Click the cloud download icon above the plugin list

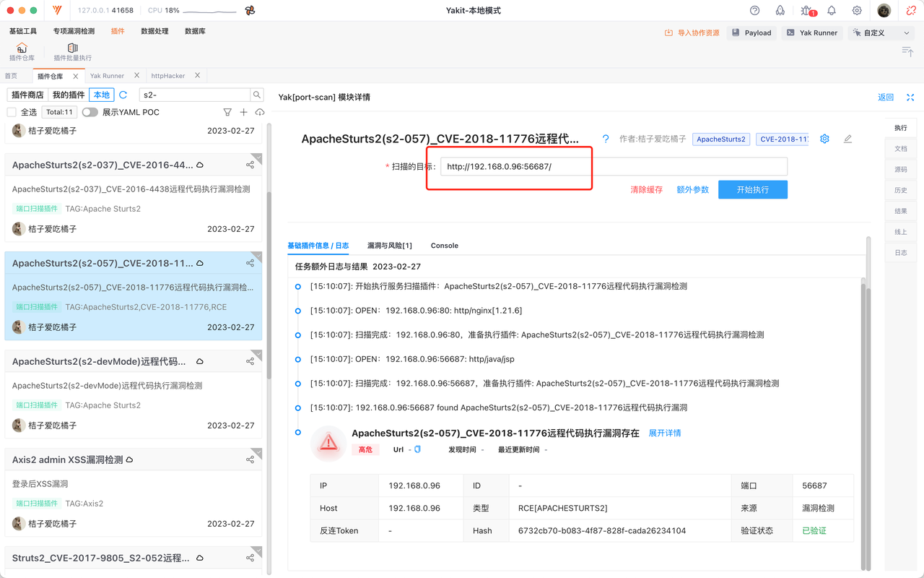pyautogui.click(x=260, y=112)
